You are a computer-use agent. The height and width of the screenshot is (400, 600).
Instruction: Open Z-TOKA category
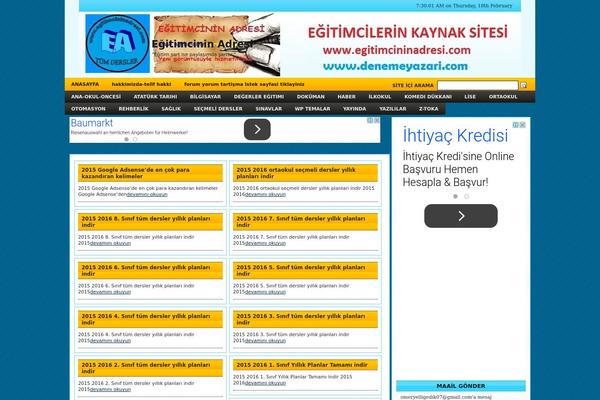click(x=428, y=109)
